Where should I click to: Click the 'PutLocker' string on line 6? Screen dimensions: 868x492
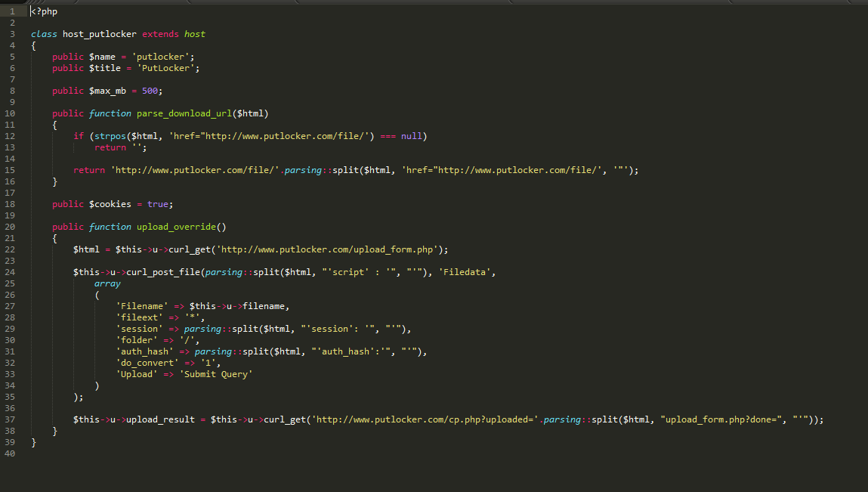click(165, 68)
